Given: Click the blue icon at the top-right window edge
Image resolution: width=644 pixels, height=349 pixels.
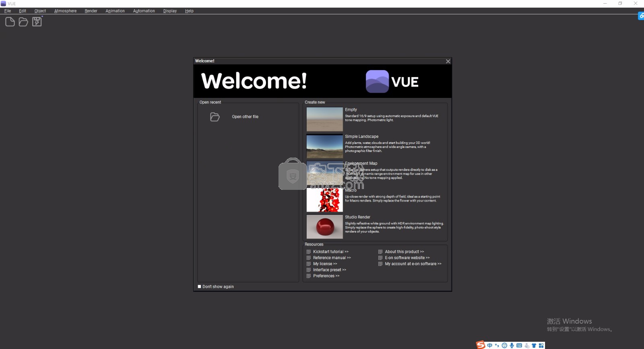Looking at the screenshot, I should (x=641, y=16).
